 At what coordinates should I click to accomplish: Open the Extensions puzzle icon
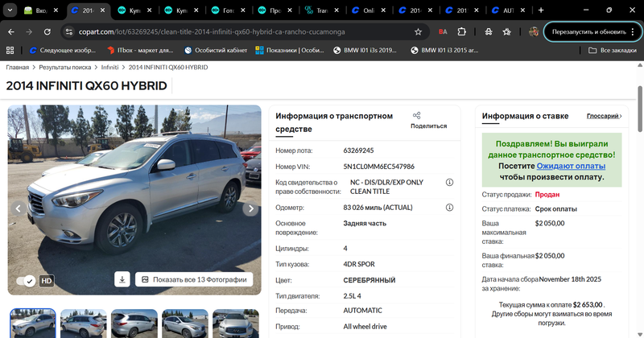coord(461,31)
